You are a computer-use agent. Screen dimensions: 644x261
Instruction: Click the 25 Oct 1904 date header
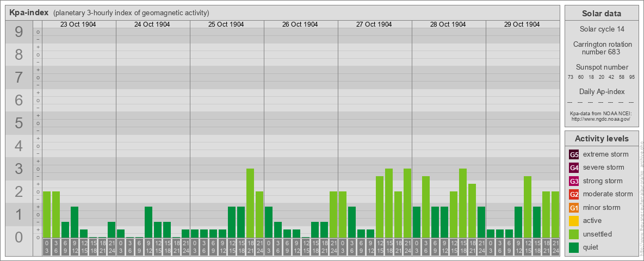(226, 24)
